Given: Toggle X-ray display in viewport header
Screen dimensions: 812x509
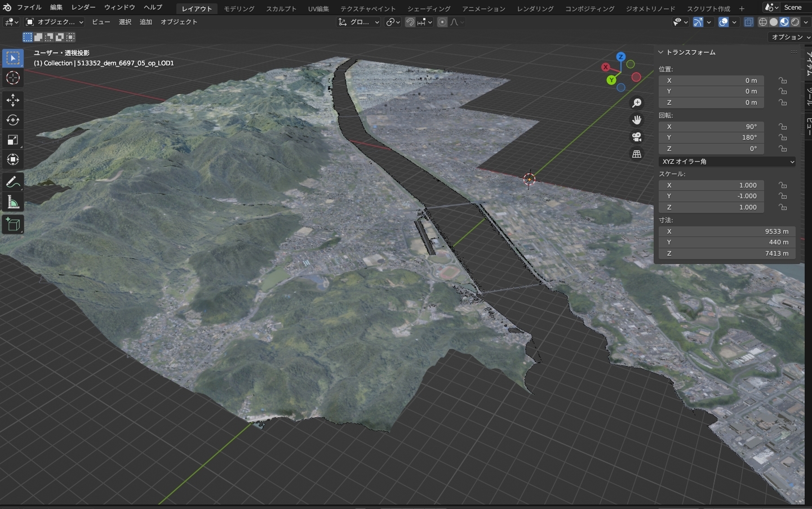Looking at the screenshot, I should (x=748, y=22).
